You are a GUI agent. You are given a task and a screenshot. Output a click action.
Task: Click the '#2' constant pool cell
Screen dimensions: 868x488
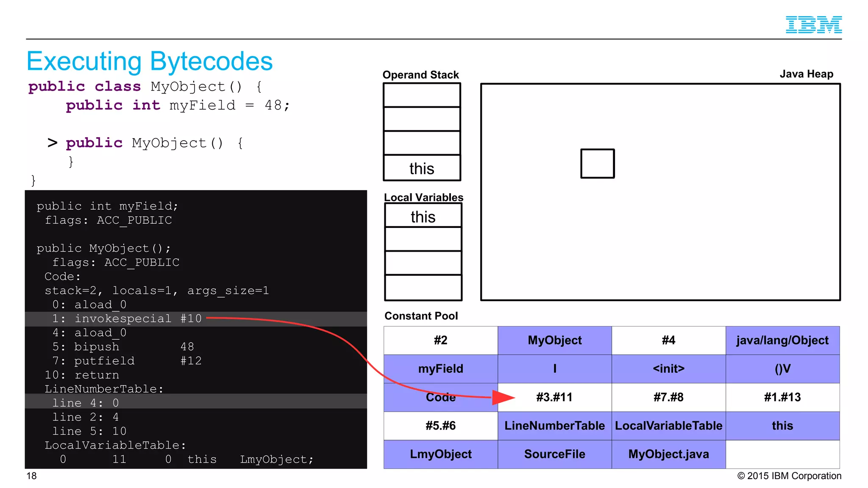point(441,340)
